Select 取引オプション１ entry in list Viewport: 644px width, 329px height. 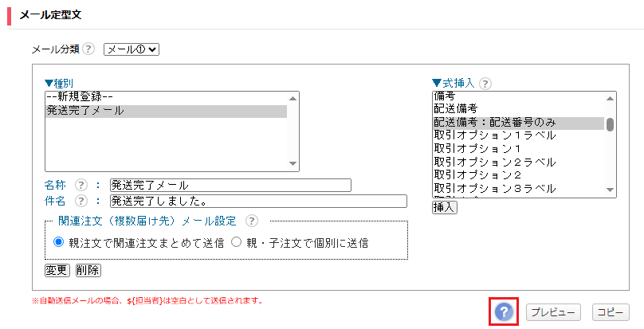pos(518,149)
